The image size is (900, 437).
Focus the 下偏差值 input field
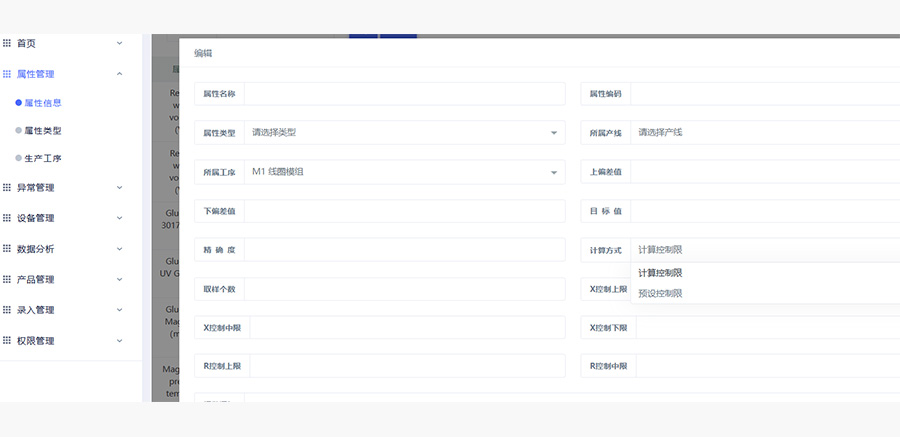pos(404,211)
